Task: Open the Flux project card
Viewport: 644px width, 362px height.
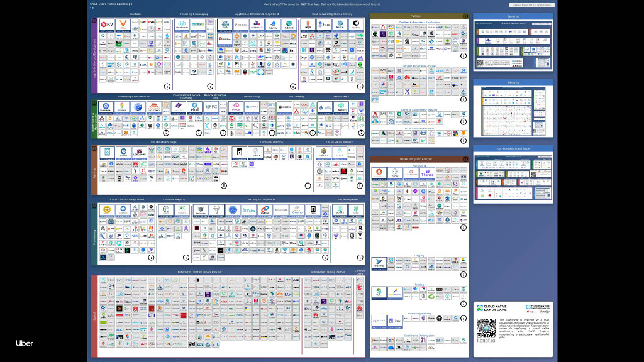Action: tap(324, 25)
